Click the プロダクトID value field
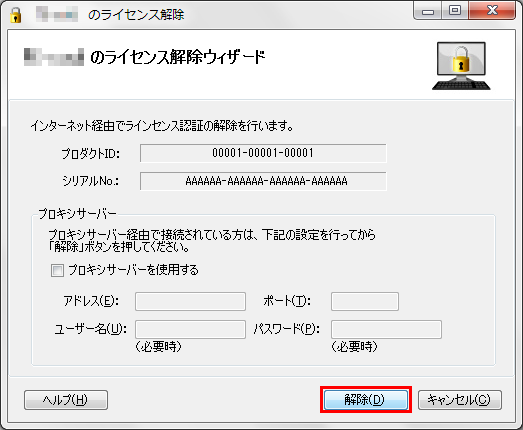The height and width of the screenshot is (430, 523). coord(263,153)
